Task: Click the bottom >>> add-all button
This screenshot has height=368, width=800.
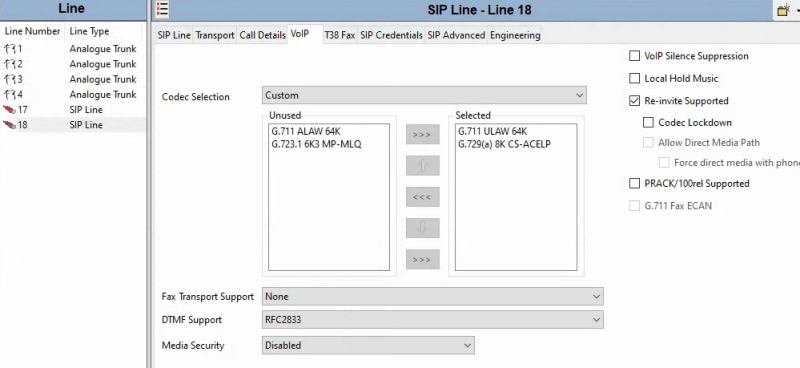Action: pos(422,259)
